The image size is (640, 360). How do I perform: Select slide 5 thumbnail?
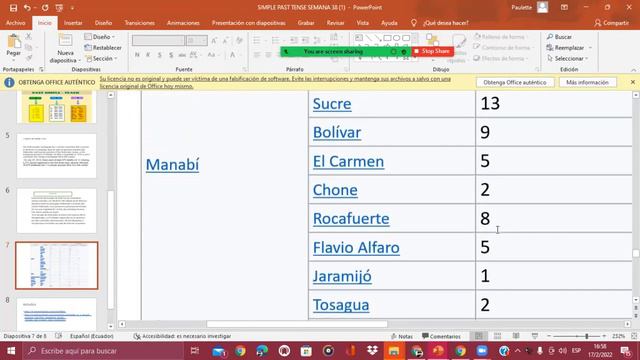pyautogui.click(x=57, y=156)
